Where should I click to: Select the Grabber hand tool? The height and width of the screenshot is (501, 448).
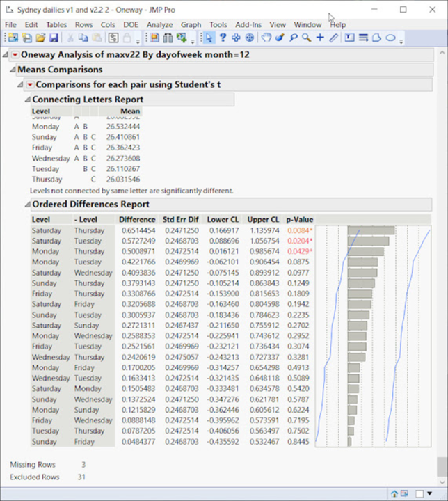point(266,38)
